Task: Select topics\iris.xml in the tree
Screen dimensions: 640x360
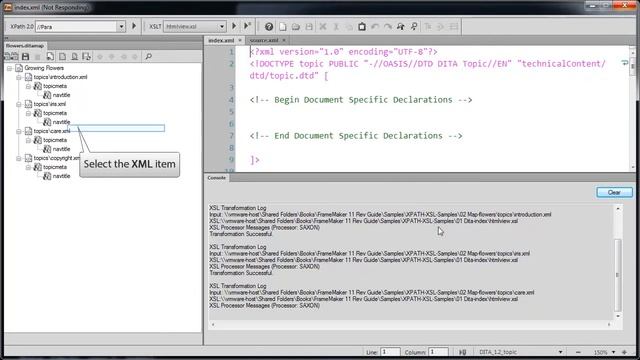Action: [x=50, y=104]
